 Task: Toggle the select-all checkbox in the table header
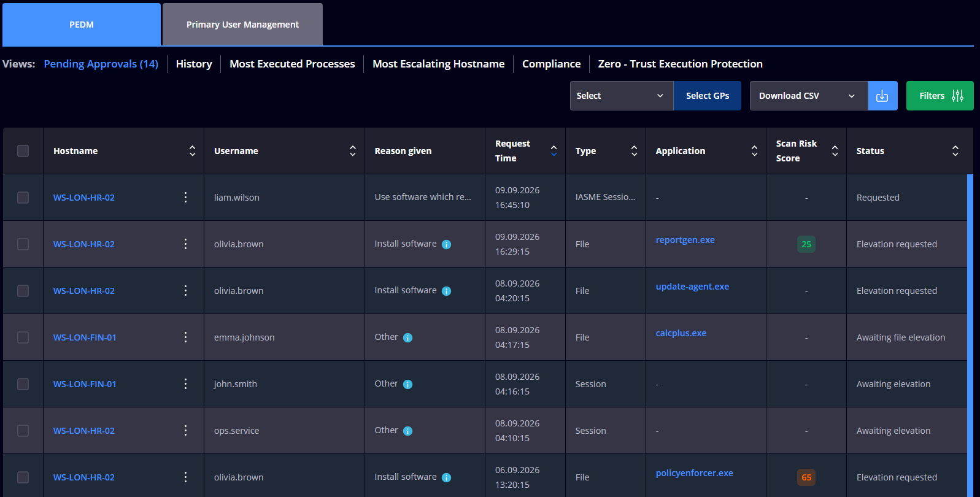click(23, 151)
